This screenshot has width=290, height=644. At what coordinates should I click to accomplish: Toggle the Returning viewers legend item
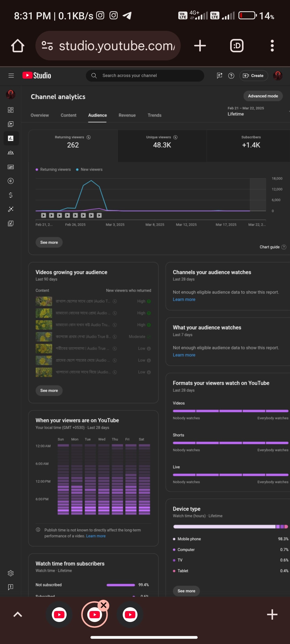pos(53,170)
